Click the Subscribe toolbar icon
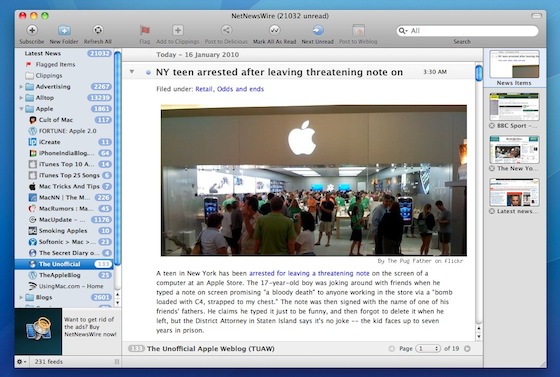Viewport: 560px width, 377px height. click(32, 30)
